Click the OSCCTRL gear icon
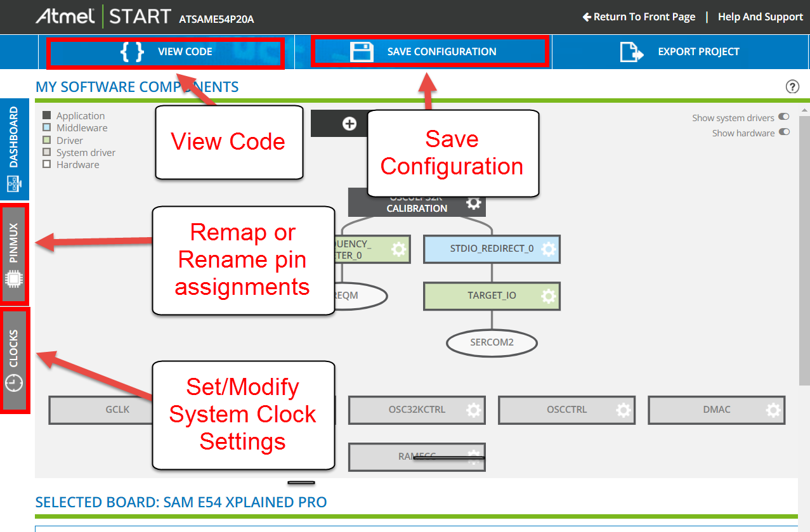Image resolution: width=810 pixels, height=532 pixels. point(624,410)
